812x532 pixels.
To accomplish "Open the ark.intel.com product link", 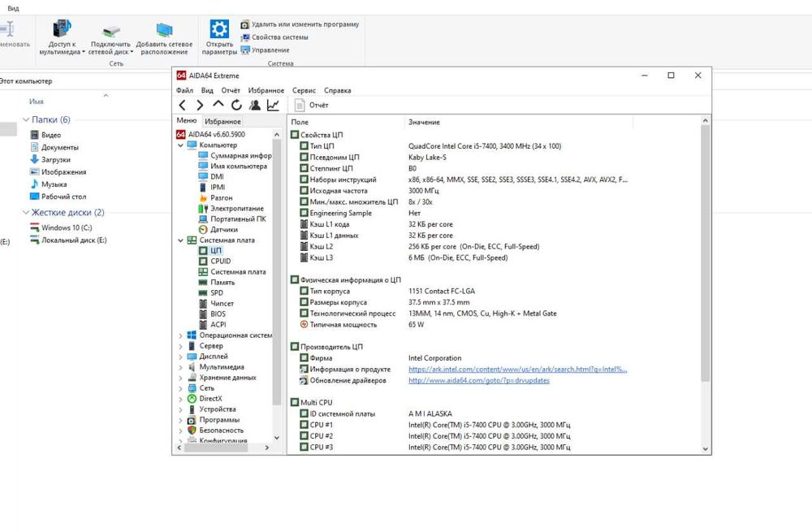I will (x=517, y=370).
